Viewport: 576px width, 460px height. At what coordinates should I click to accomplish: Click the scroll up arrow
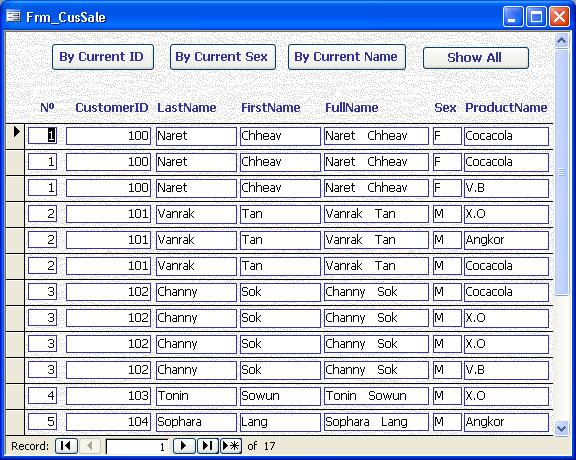pyautogui.click(x=561, y=41)
